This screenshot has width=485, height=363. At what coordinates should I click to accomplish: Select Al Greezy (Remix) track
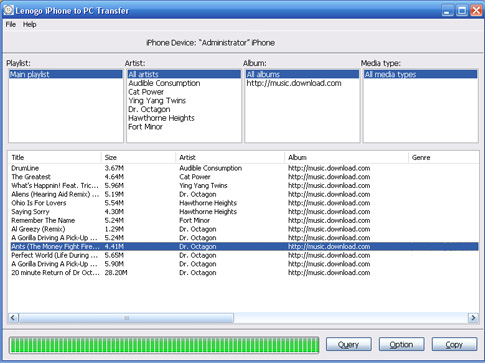pos(243,229)
